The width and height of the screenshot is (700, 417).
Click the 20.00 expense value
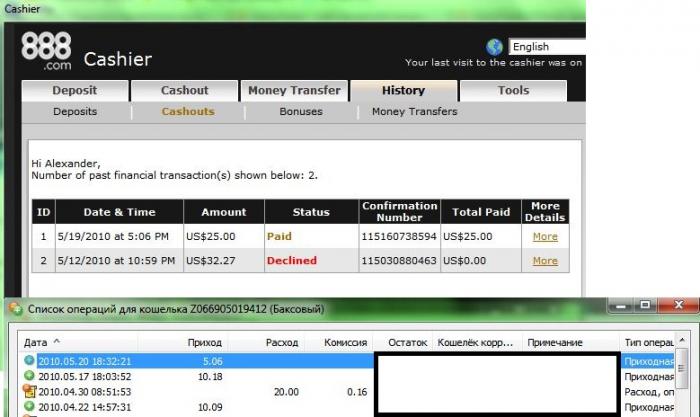[x=286, y=392]
